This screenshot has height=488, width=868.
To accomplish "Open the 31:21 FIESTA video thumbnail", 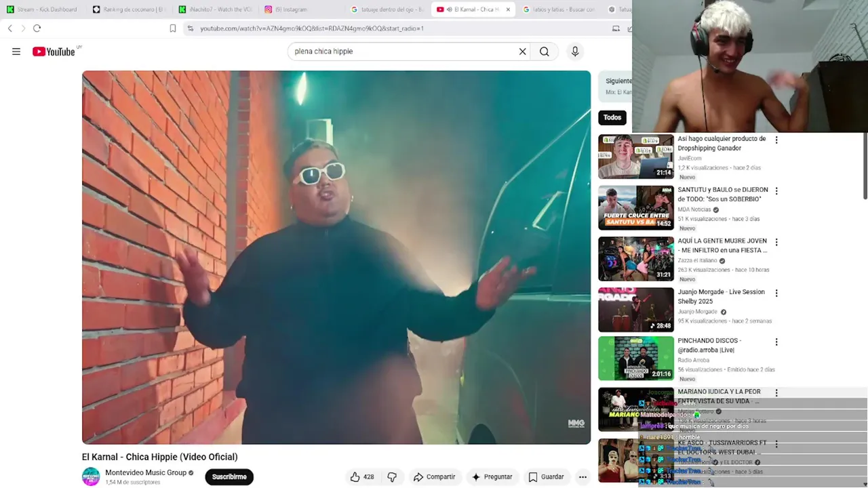I will pos(636,258).
